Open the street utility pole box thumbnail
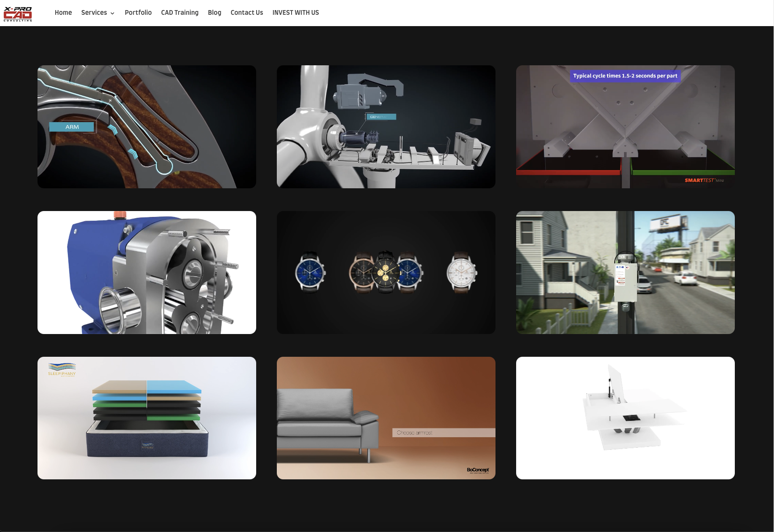Viewport: 774px width, 532px height. tap(625, 272)
